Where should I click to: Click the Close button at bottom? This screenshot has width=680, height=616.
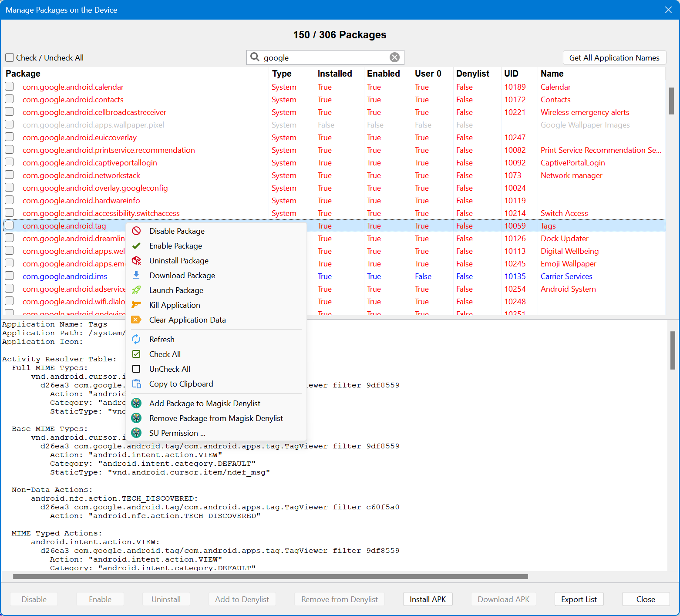click(x=646, y=599)
